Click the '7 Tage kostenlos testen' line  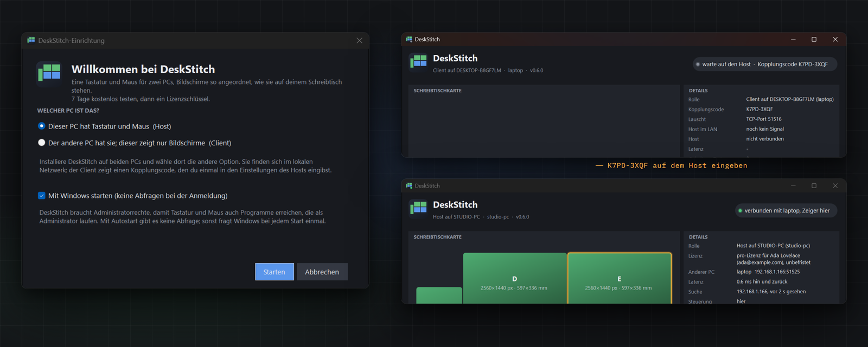coord(141,99)
